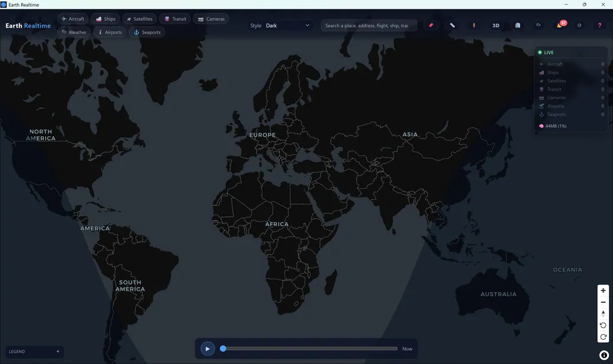Zoom in with the plus button

(603, 290)
